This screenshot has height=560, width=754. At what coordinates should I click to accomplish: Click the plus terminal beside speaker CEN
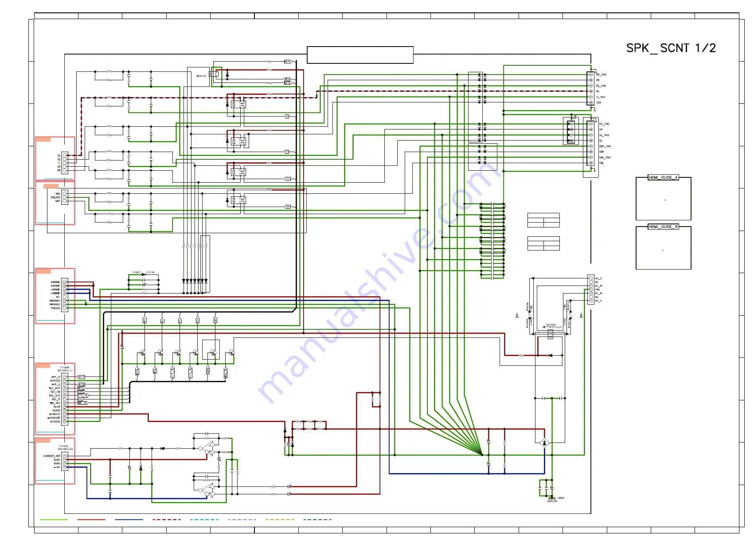(591, 102)
